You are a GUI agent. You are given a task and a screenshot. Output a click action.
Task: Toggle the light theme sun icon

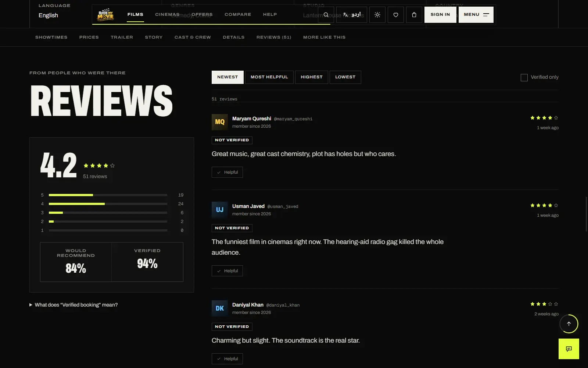[377, 15]
